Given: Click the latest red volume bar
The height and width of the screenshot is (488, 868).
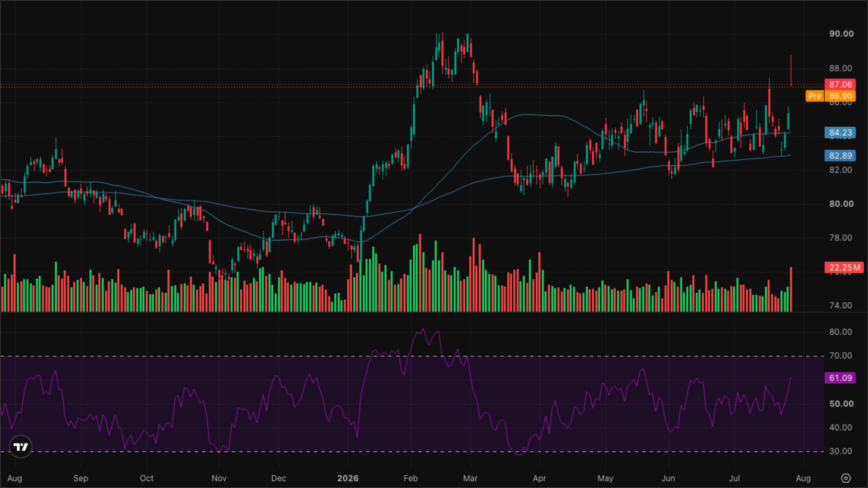Looking at the screenshot, I should (791, 289).
